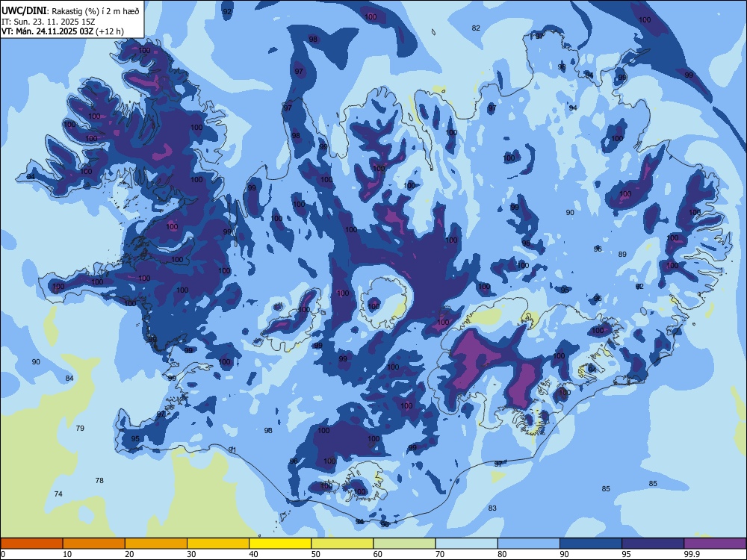This screenshot has height=560, width=747.
Task: Click the 'Rakastig (%) í 2 m hæð' title
Action: point(96,11)
